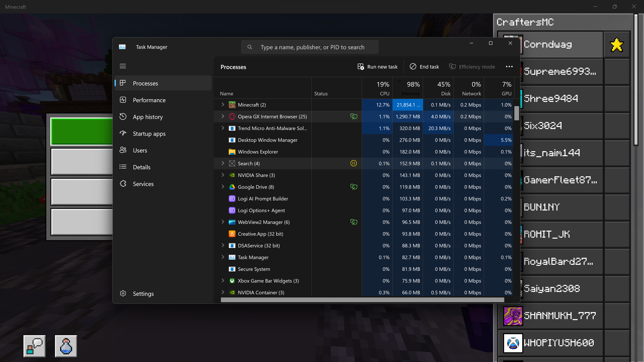The image size is (644, 362).
Task: Toggle Efficiency mode button
Action: pos(472,67)
